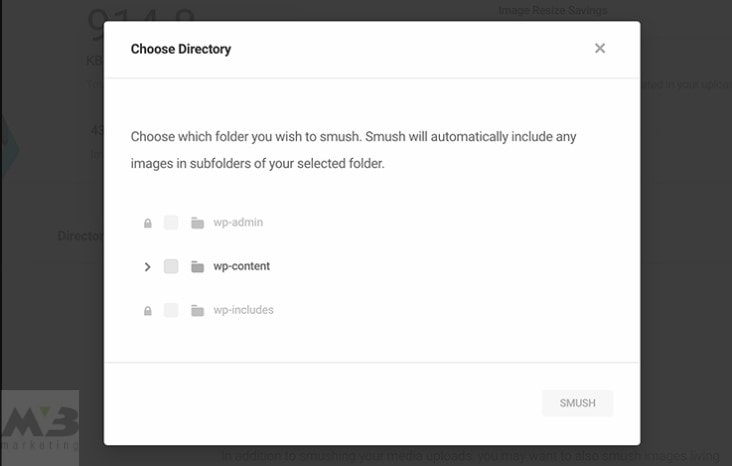Select the wp-content folder name
Image resolution: width=732 pixels, height=466 pixels.
click(241, 267)
